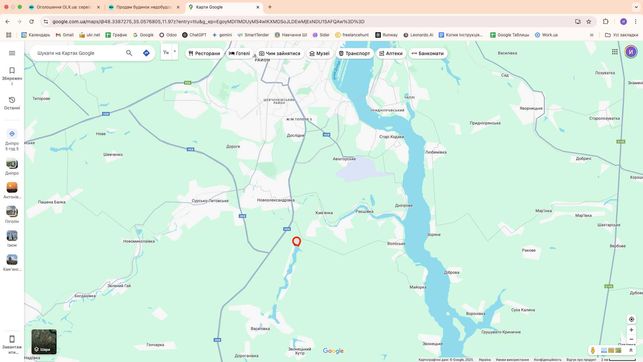This screenshot has height=362, width=643.
Task: Expand the map controls chevron at bottom right
Action: click(x=631, y=350)
